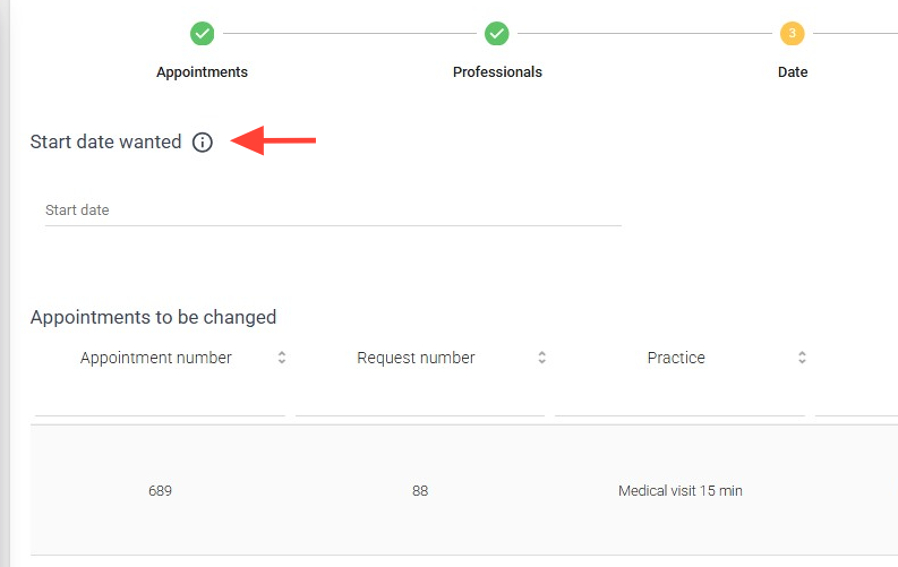Click the Request number column header
898x567 pixels.
416,358
